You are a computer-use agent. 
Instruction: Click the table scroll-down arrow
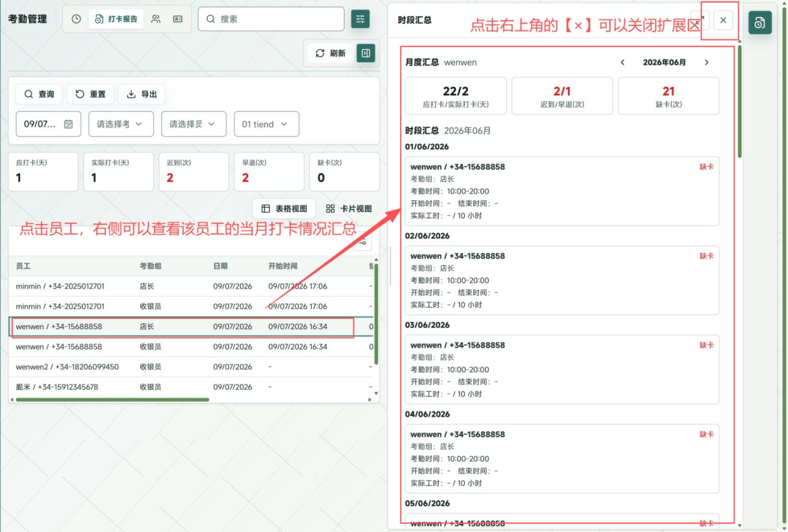[376, 393]
